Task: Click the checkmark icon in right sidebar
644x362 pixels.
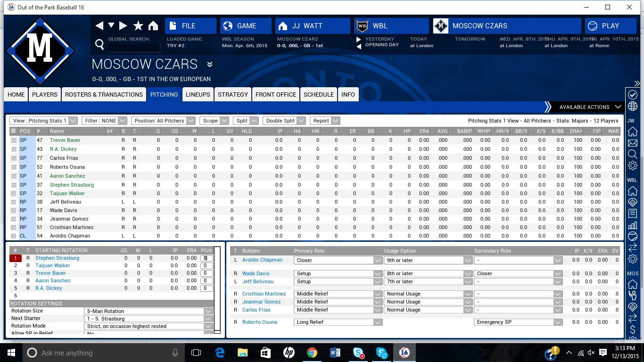Action: pyautogui.click(x=633, y=95)
